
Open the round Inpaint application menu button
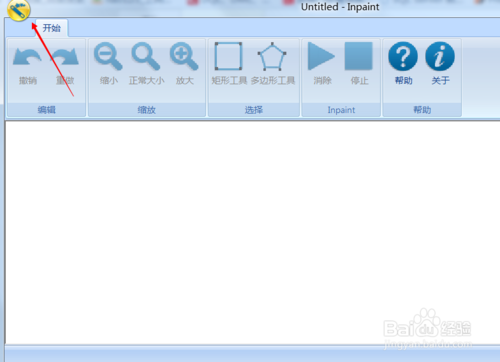point(19,9)
